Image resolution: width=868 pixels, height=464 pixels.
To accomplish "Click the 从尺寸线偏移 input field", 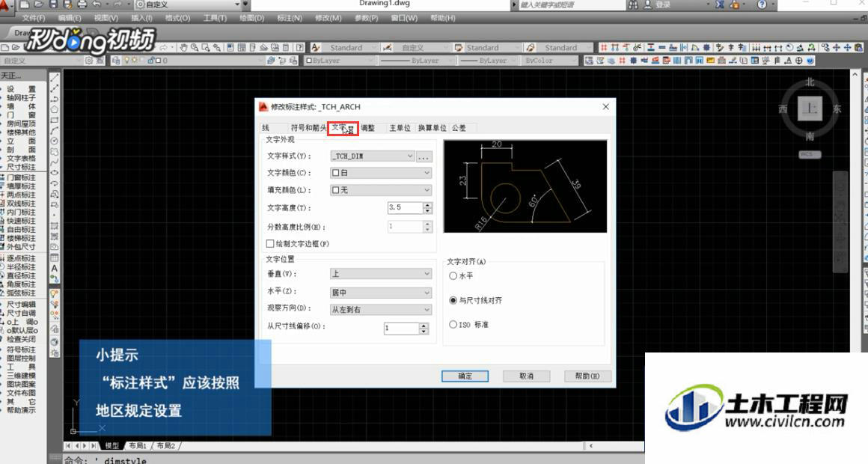I will (x=401, y=329).
